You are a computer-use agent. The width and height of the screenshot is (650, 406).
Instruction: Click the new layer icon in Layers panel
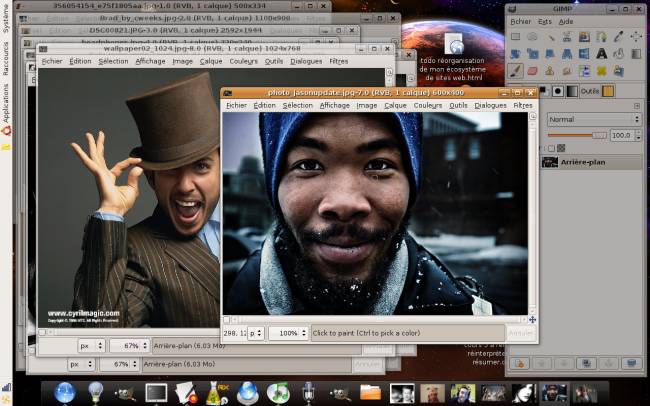coord(519,363)
